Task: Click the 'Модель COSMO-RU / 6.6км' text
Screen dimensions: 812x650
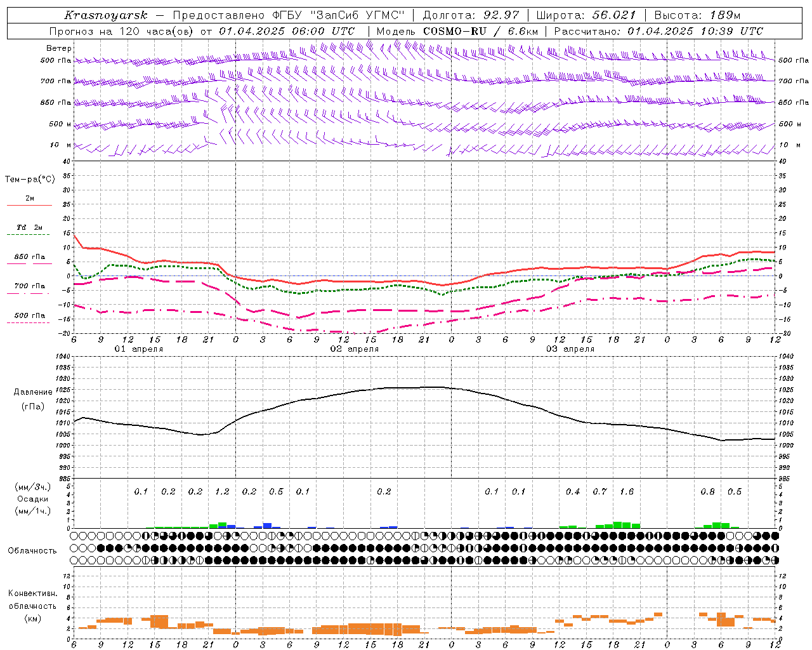Action: pyautogui.click(x=457, y=31)
